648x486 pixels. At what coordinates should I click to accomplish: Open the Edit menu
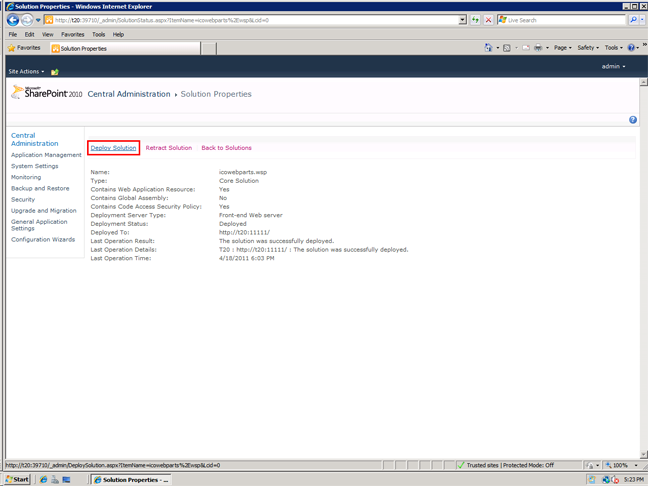click(29, 34)
